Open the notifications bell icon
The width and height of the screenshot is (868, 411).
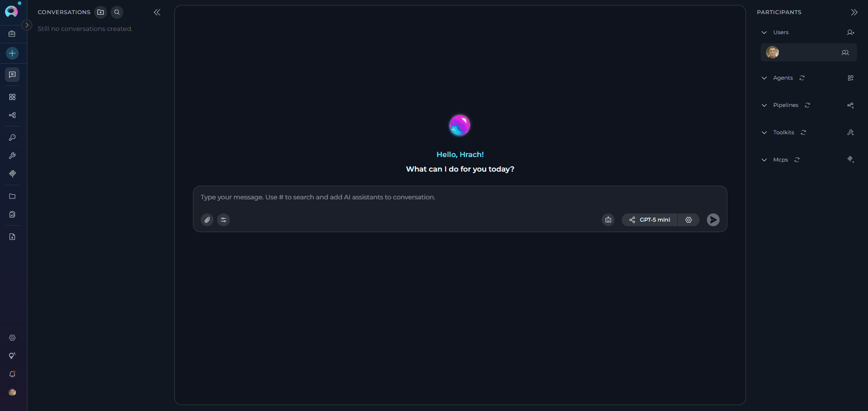tap(12, 374)
